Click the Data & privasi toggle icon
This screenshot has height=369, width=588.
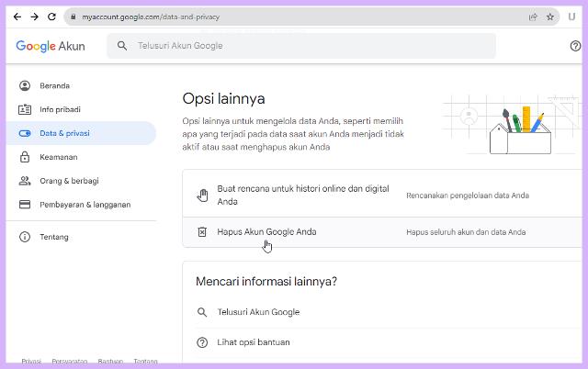coord(25,133)
